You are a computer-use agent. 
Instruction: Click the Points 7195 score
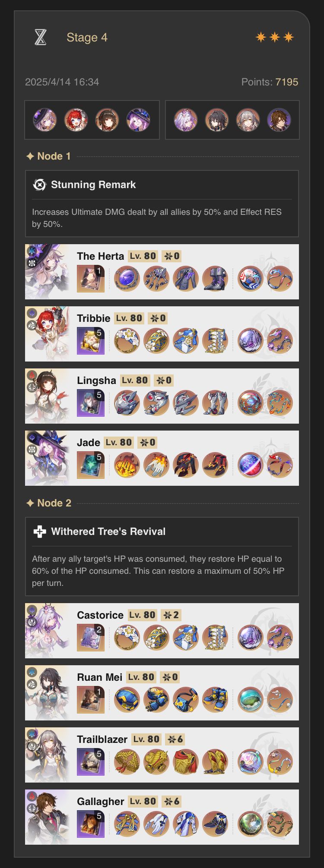tap(270, 82)
